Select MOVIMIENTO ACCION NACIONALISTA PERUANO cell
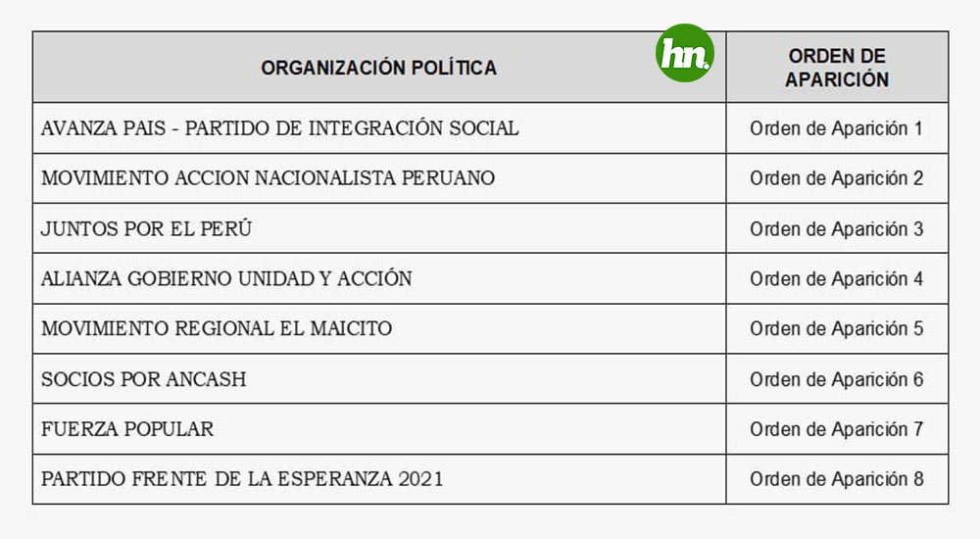980x539 pixels. click(379, 178)
